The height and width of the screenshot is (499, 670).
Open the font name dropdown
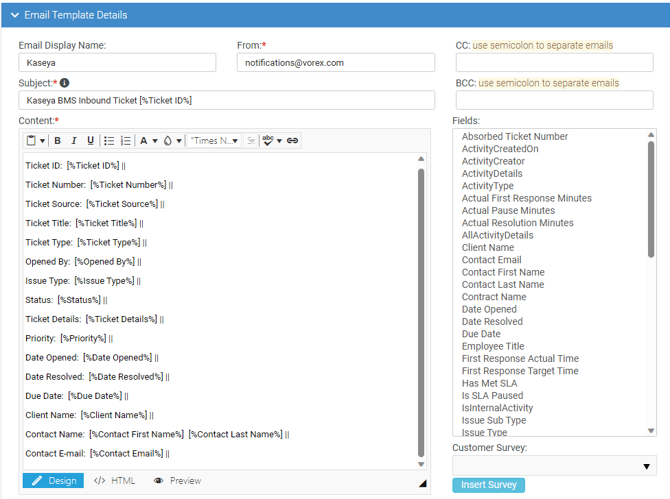click(x=214, y=141)
